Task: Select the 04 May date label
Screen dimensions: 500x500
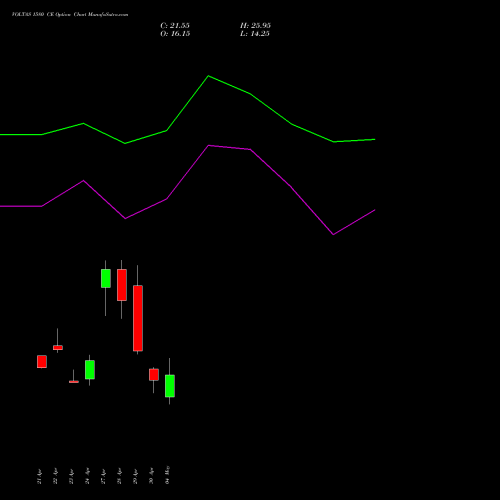Action: [167, 475]
